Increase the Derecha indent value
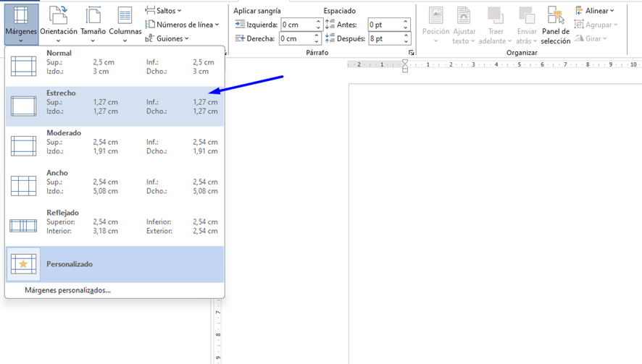Viewport: 642px width, 364px height. tap(317, 35)
